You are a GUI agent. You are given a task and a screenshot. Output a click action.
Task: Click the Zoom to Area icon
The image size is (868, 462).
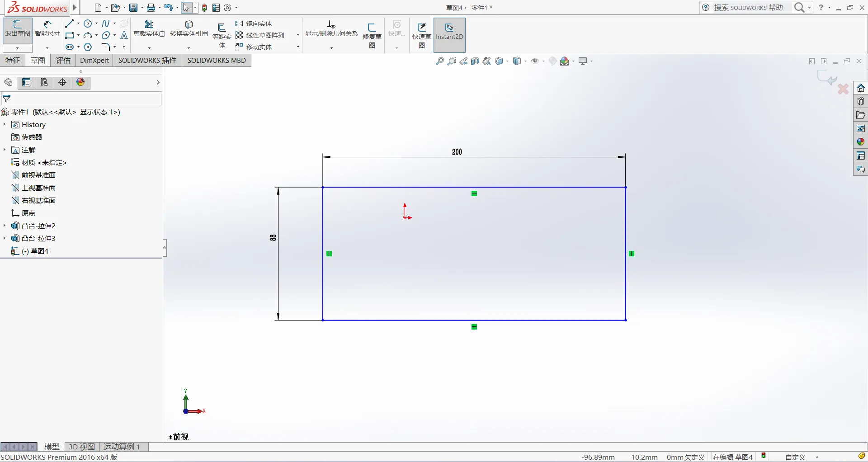pos(451,61)
